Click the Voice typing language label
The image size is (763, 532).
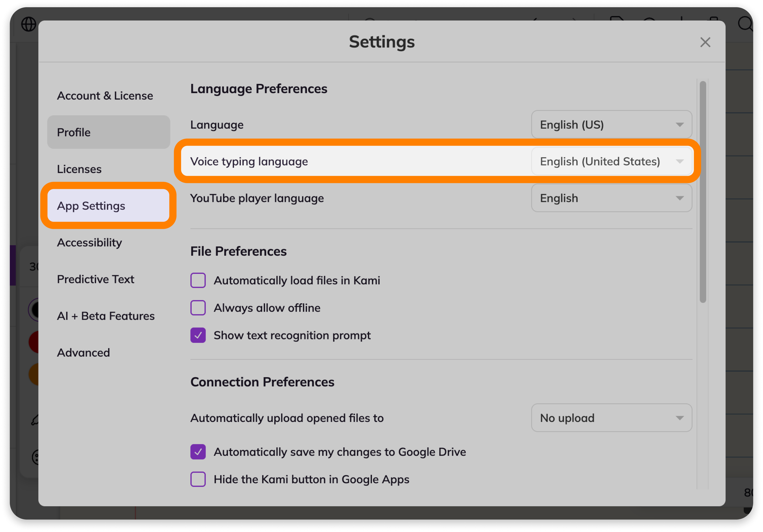click(x=249, y=162)
